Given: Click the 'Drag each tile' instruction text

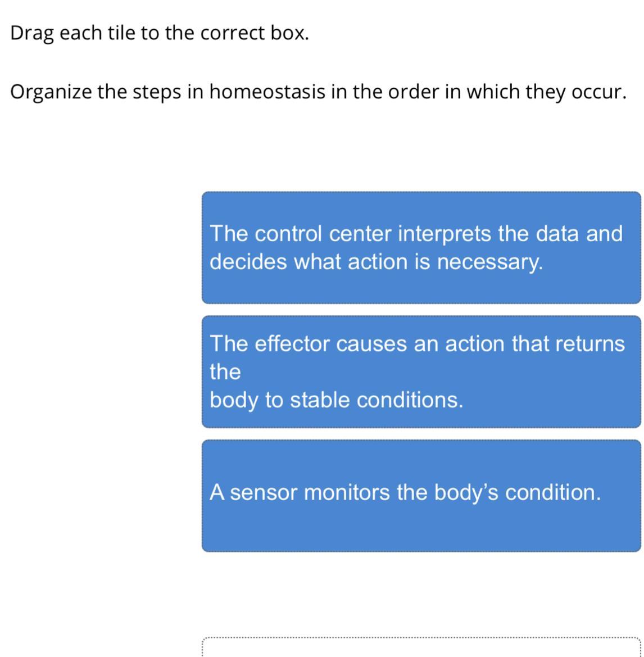Looking at the screenshot, I should [x=160, y=33].
